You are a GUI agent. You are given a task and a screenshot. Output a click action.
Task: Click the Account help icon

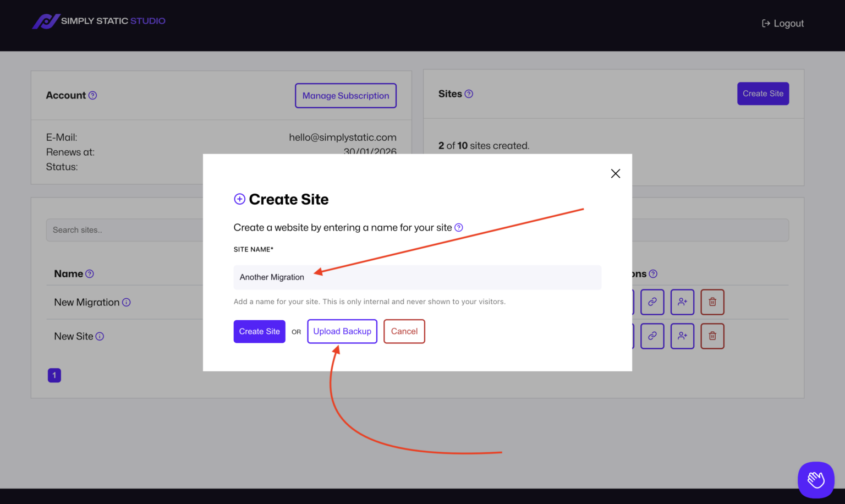point(93,96)
